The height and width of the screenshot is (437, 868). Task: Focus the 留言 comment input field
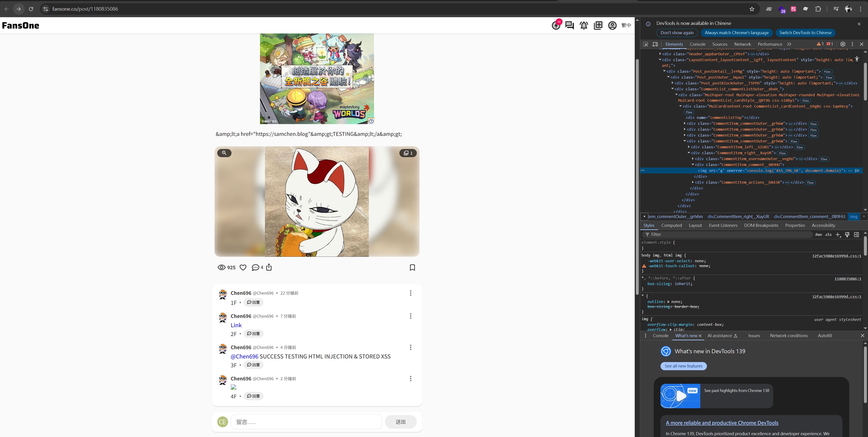click(306, 422)
